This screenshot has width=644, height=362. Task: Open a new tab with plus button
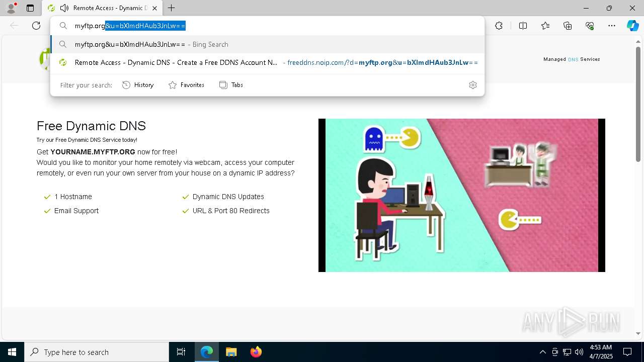(172, 8)
